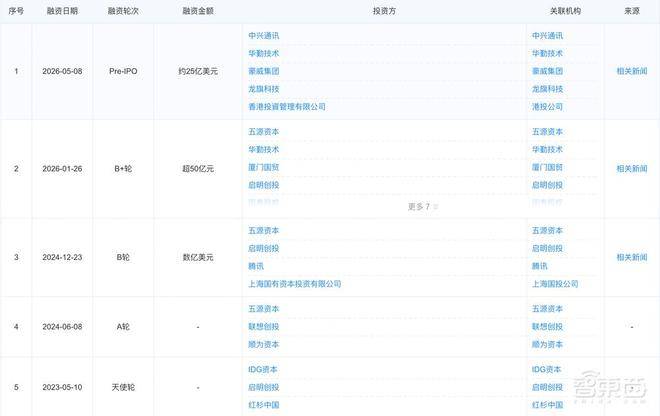660x416 pixels.
Task: Click 豪威集团 in the 关联机构 column
Action: 547,71
